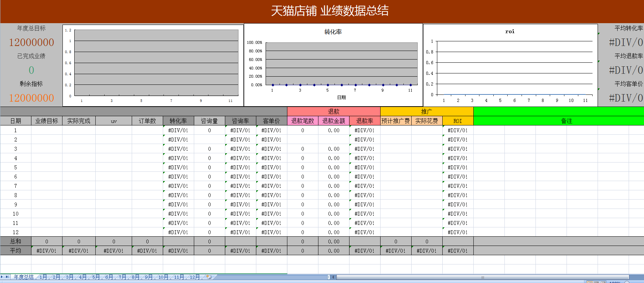Select the 预计推广费 cell in row 2
The image size is (644, 283).
[x=396, y=139]
